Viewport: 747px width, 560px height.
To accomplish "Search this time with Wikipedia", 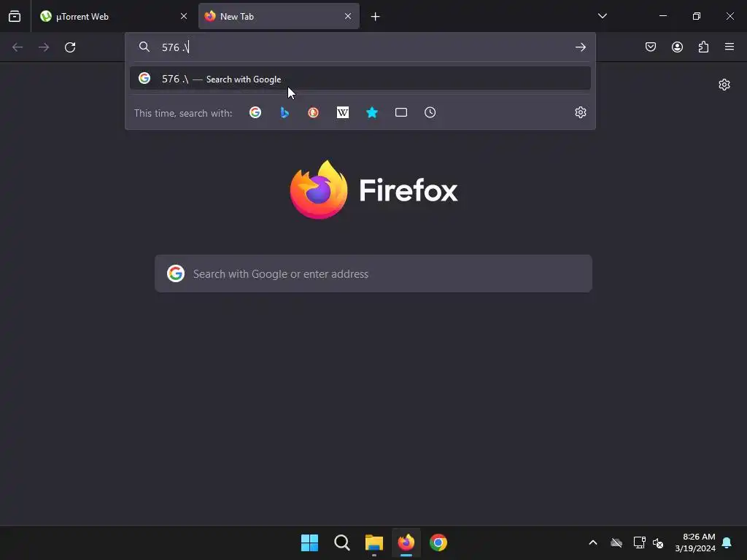I will [343, 112].
